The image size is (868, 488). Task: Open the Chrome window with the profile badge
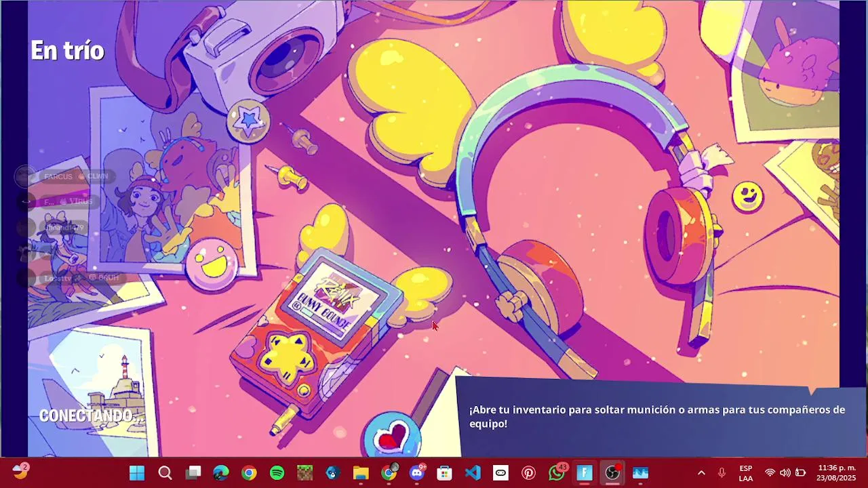[x=389, y=472]
